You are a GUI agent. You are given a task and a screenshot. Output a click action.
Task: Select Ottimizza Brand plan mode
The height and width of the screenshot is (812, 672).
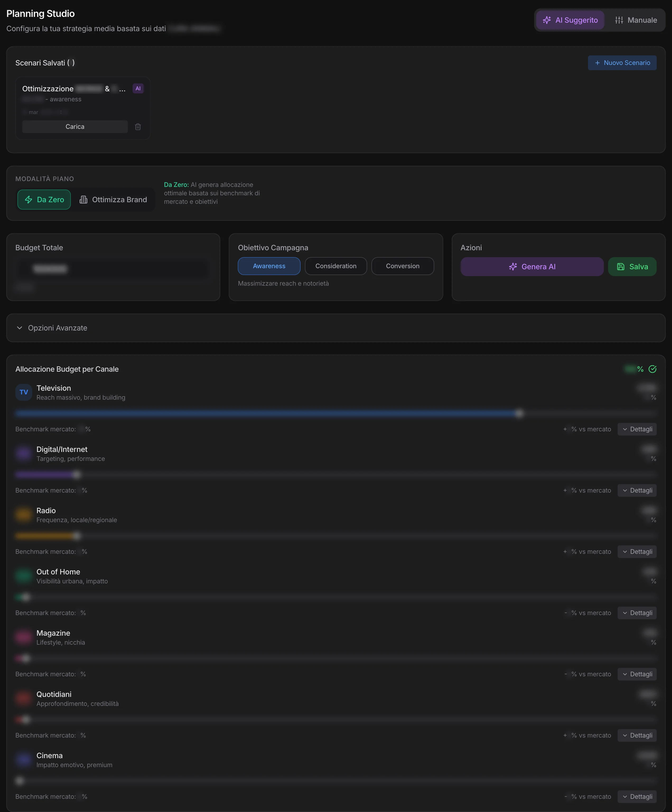tap(113, 200)
